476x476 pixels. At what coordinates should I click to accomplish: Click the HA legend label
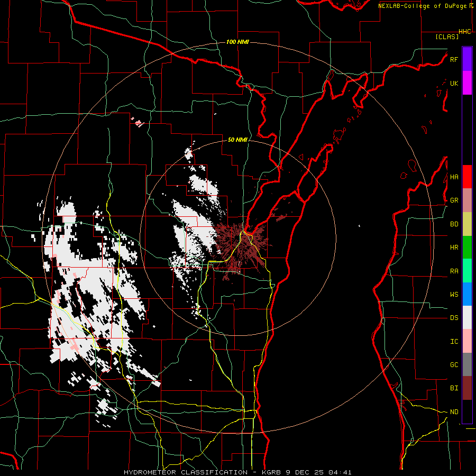(x=454, y=177)
